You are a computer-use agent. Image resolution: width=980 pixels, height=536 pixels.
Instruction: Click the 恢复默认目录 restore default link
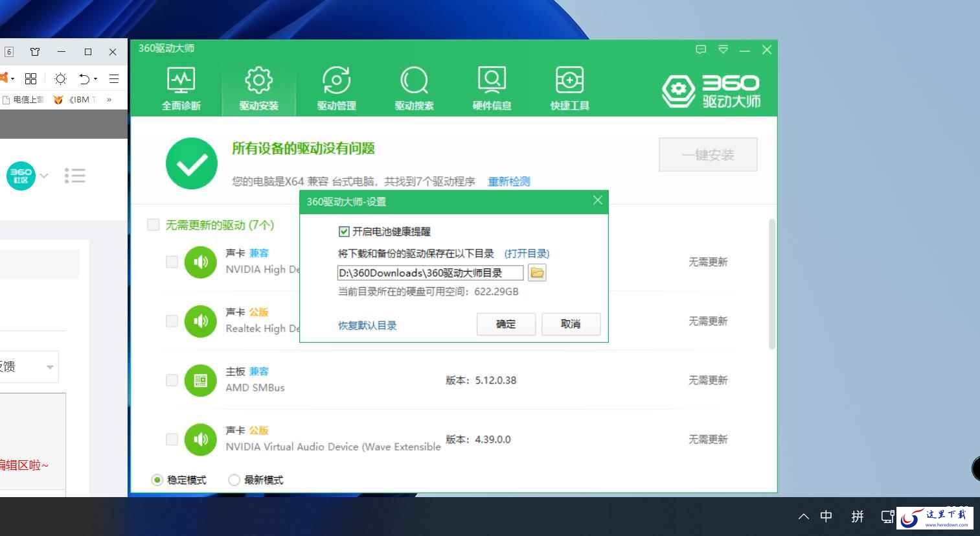367,325
